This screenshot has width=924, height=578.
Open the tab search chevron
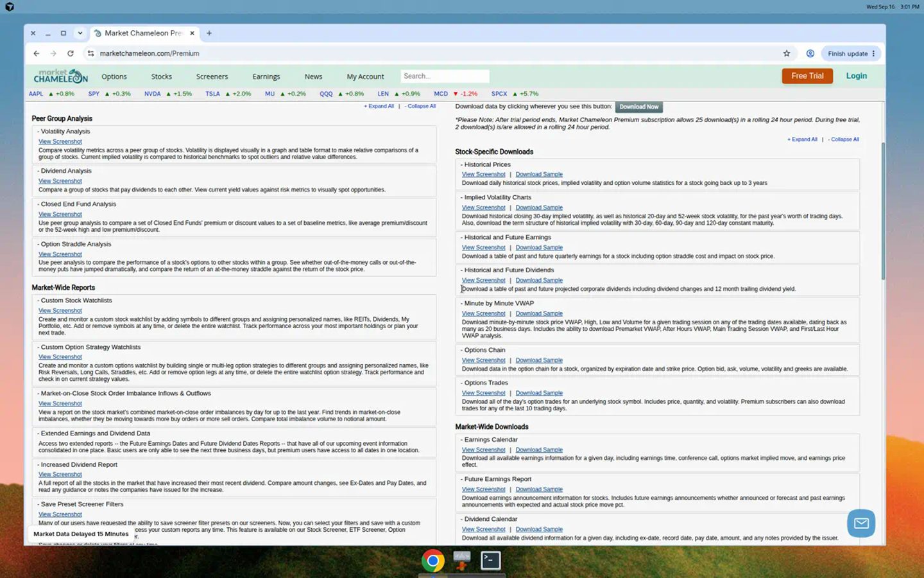80,33
